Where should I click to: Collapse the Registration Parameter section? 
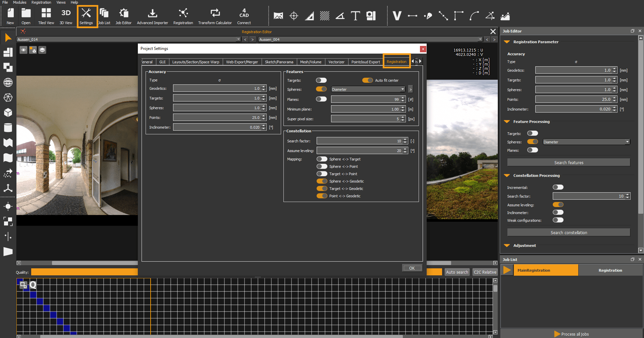(x=506, y=42)
